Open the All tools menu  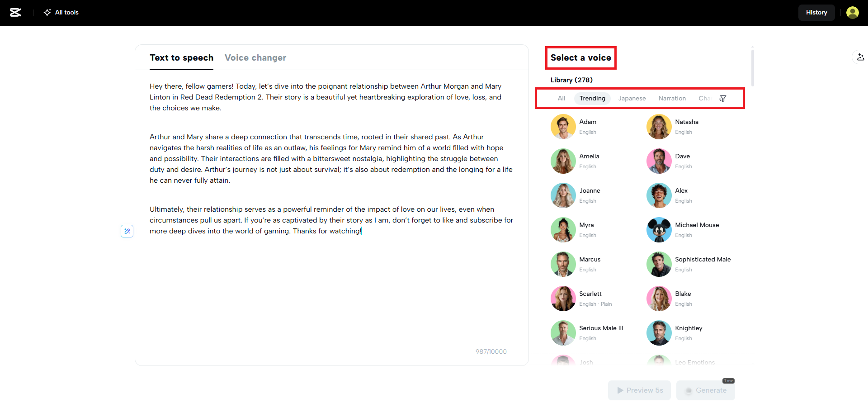pos(61,13)
